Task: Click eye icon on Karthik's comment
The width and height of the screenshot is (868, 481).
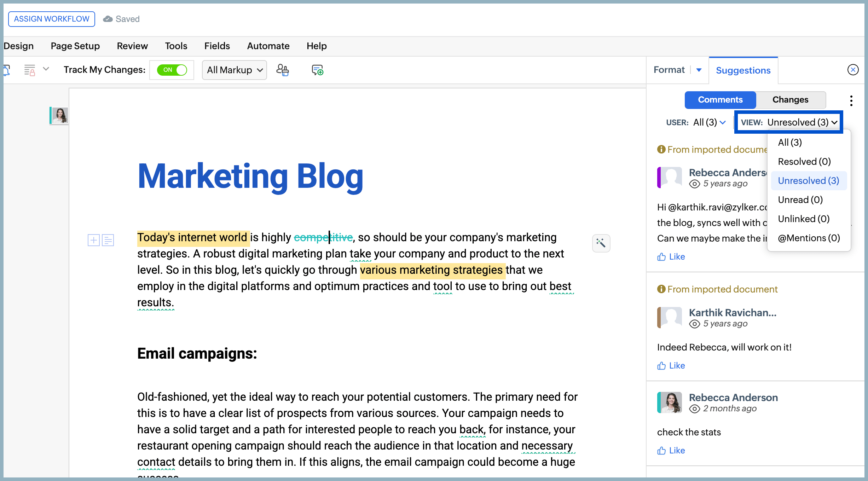Action: coord(695,324)
